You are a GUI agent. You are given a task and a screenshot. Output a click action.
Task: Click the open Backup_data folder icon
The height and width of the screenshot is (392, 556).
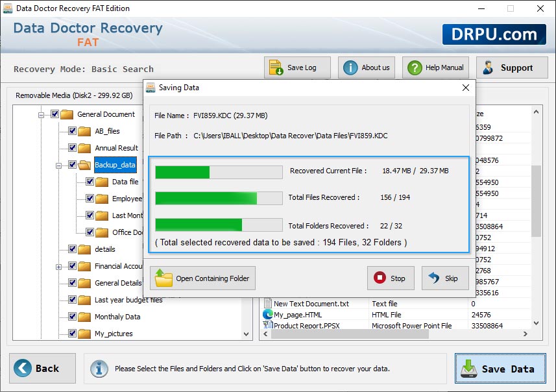(84, 165)
